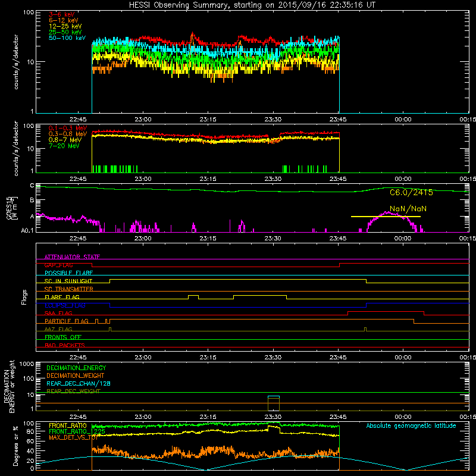Viewport: 476px width, 476px height.
Task: Click the REAR_DEC_WEIGHT legend label
Action: coord(73,392)
